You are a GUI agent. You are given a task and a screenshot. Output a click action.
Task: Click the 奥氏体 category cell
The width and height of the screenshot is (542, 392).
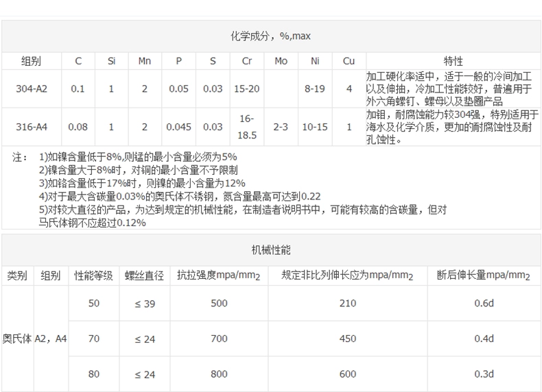pyautogui.click(x=17, y=339)
